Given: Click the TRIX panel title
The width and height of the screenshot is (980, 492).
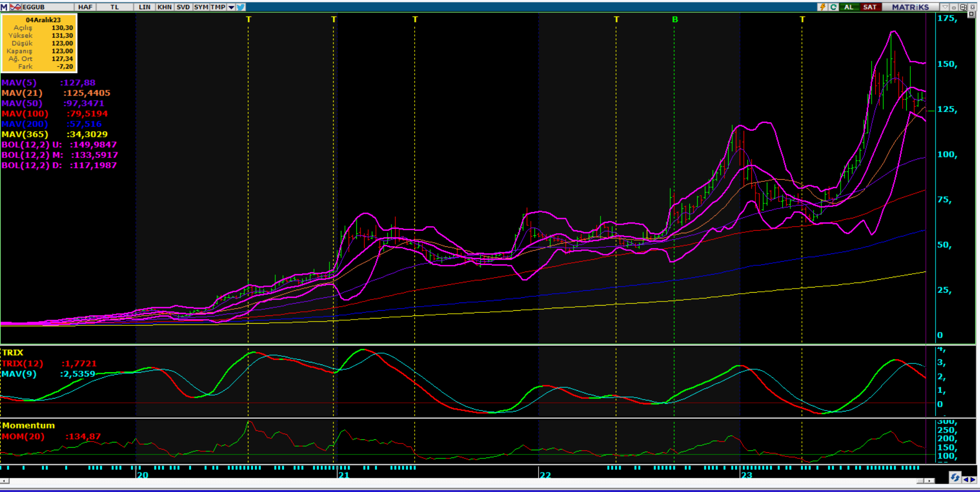Looking at the screenshot, I should pos(13,353).
